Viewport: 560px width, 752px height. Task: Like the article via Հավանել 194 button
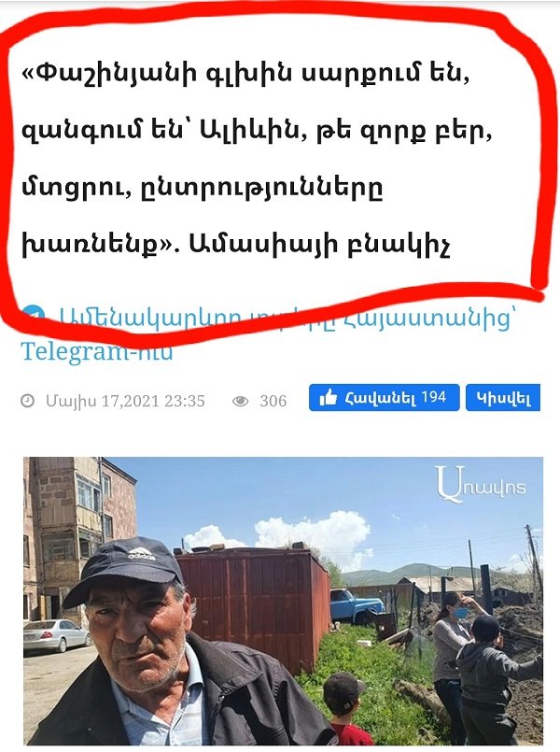[385, 398]
